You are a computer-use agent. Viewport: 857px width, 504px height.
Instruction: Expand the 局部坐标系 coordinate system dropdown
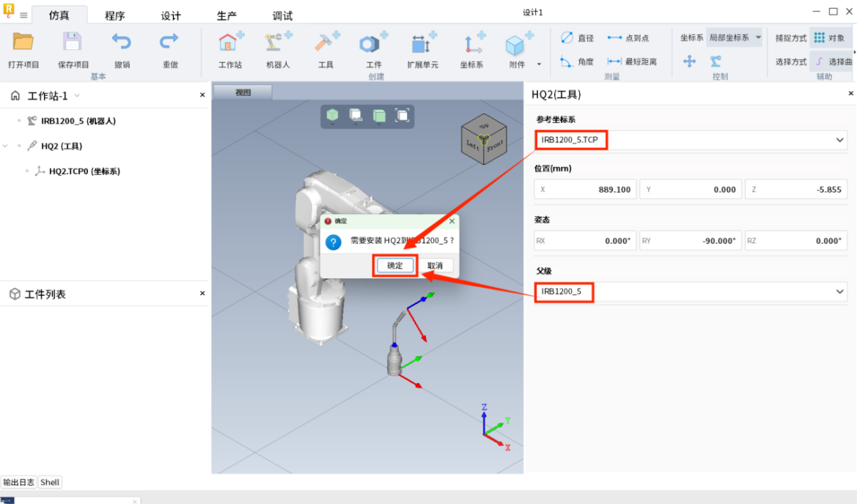(x=758, y=37)
